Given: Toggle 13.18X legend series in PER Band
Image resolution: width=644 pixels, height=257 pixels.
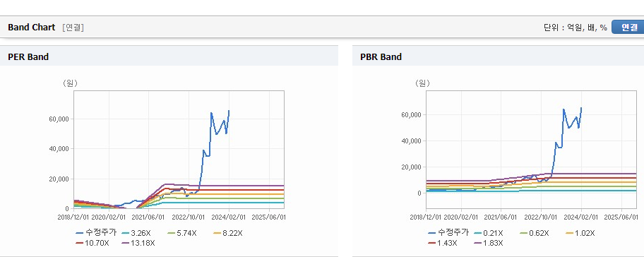Looking at the screenshot, I should point(138,243).
